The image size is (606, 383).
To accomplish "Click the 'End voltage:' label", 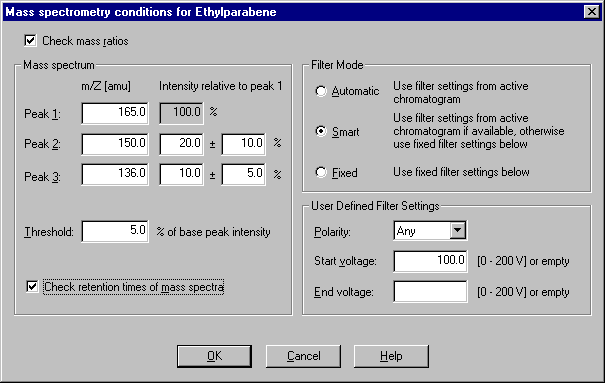I will 344,292.
